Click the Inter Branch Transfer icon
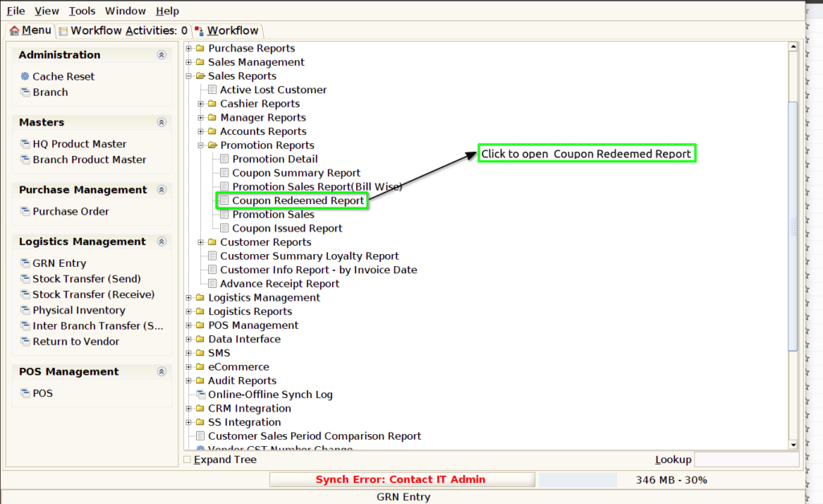The image size is (823, 504). [x=25, y=326]
